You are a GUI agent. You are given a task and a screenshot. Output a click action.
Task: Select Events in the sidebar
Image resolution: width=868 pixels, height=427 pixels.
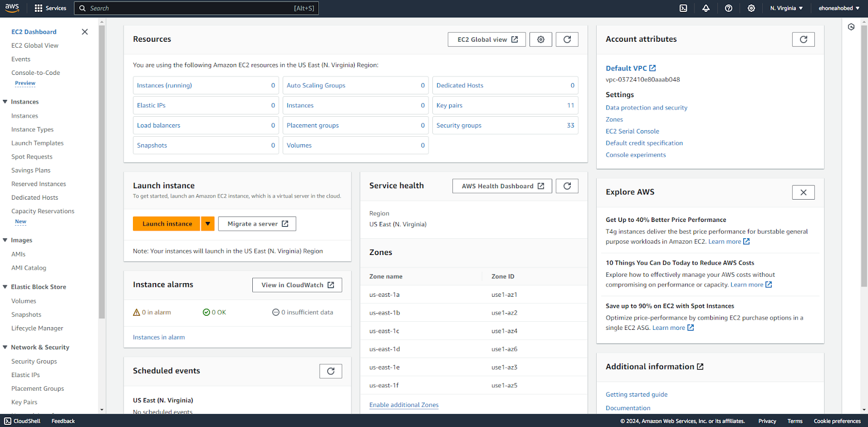pyautogui.click(x=21, y=59)
